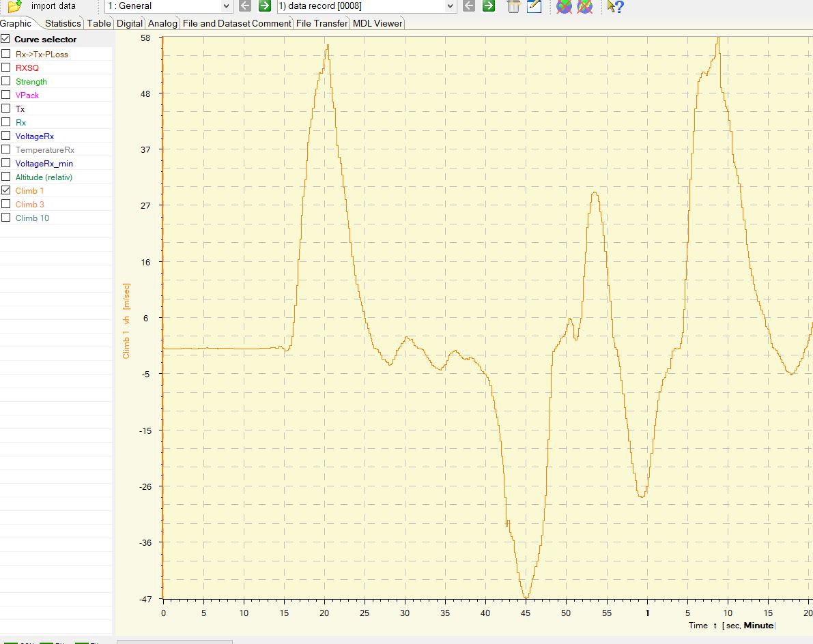
Task: Check the VoltageRx curve checkbox
Action: coord(6,136)
